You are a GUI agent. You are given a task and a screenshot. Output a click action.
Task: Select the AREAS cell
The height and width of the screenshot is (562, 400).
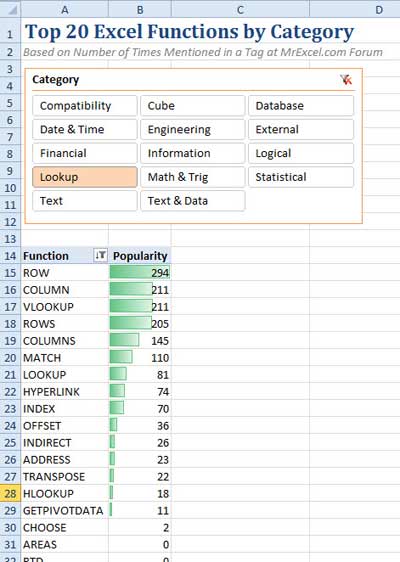click(65, 545)
